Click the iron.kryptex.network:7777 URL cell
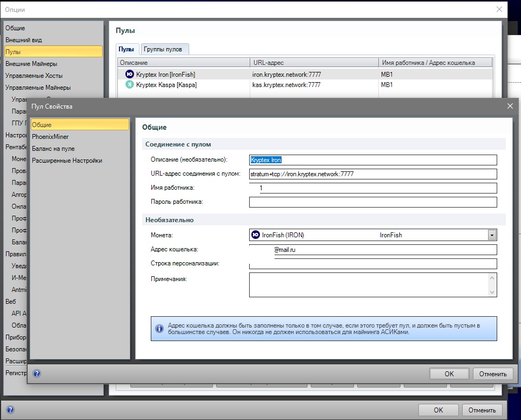Image resolution: width=521 pixels, height=420 pixels. point(287,75)
